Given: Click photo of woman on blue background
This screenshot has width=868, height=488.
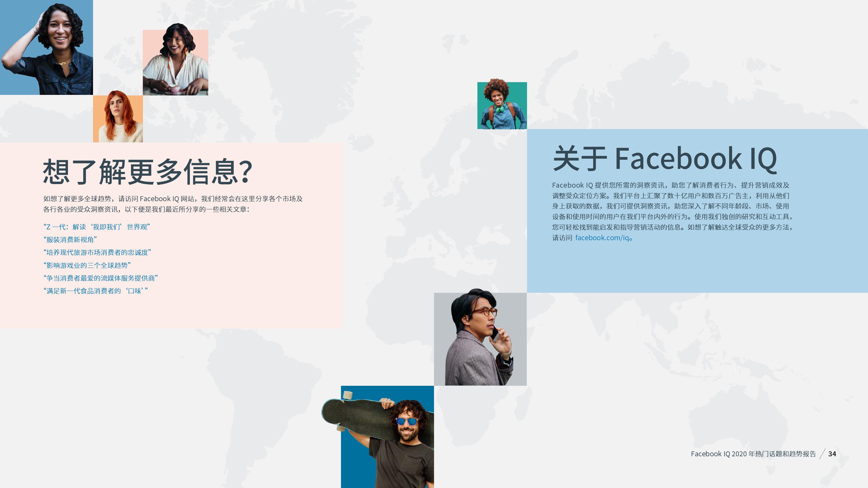Looking at the screenshot, I should (46, 47).
